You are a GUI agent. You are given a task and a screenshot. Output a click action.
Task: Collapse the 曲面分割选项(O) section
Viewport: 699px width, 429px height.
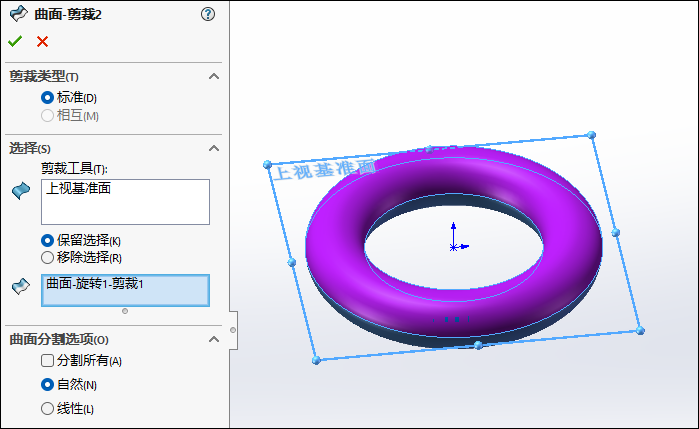(214, 339)
